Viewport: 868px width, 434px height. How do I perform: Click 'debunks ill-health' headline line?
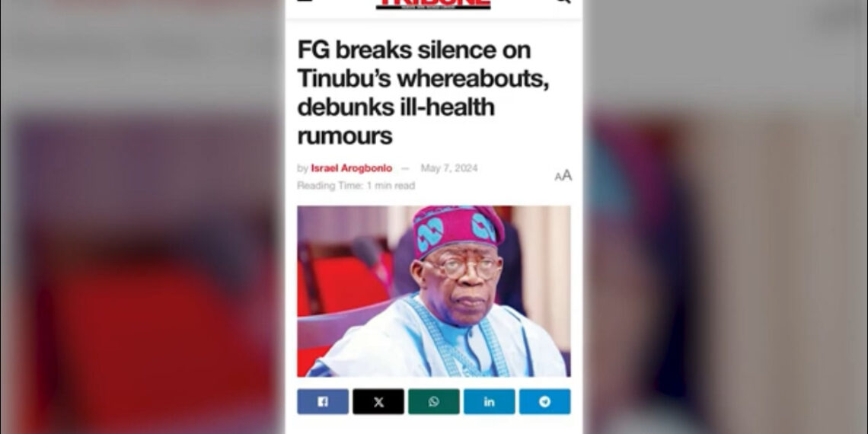tap(396, 107)
